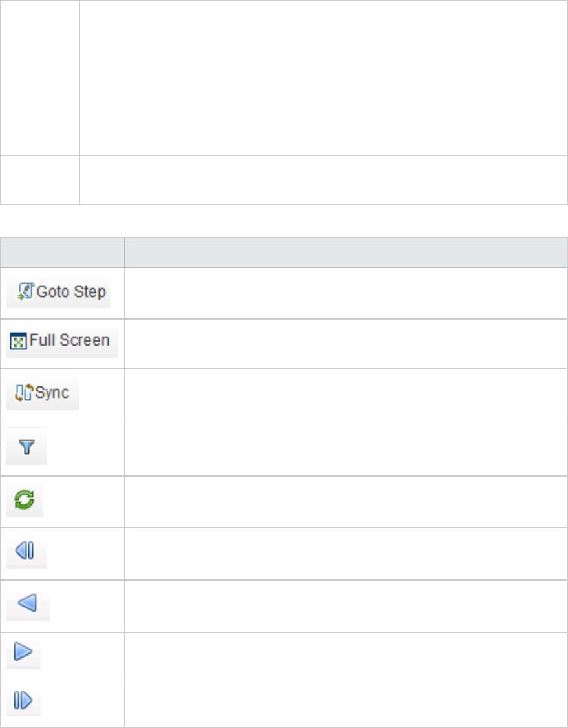This screenshot has height=728, width=568.
Task: Jump to first using the left skip icon
Action: [x=26, y=551]
